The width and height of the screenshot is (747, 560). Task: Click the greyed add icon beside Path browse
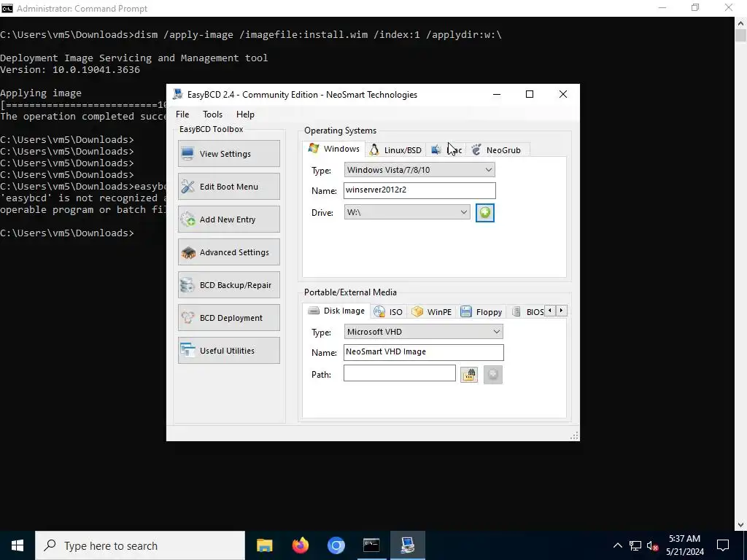coord(492,374)
